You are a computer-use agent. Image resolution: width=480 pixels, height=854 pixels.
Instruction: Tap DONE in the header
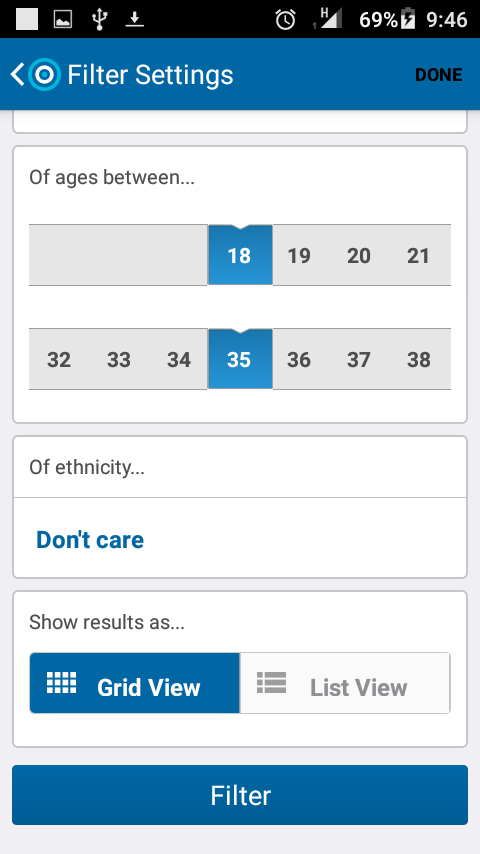click(x=439, y=75)
